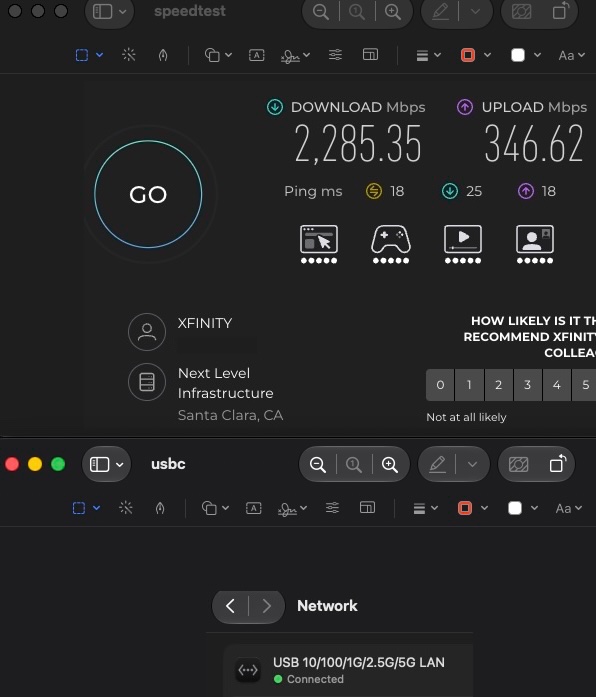
Task: Select rating 3 in recommend survey
Action: pyautogui.click(x=528, y=385)
